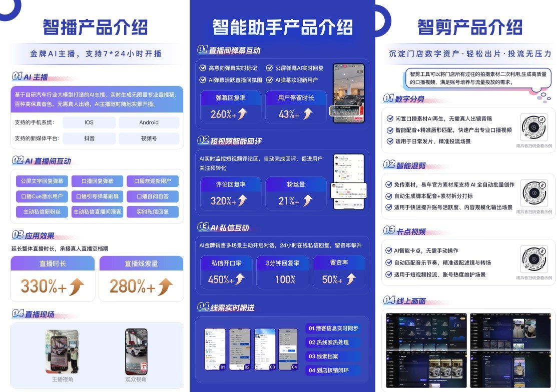The image size is (557, 392).
Task: Click the checkmark beside 智能配音+精准唇形匹配
Action: coord(390,130)
